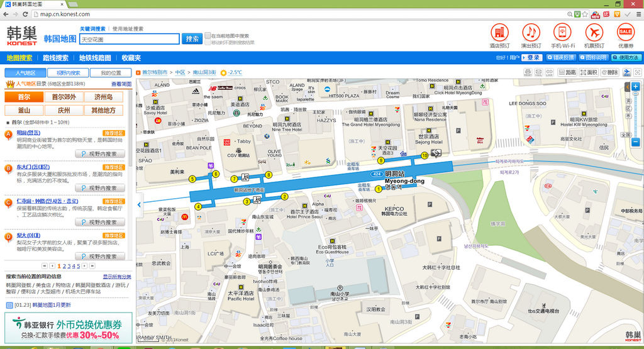Filter by 其他地方 region
Viewport: 644px width, 349px height.
point(104,111)
